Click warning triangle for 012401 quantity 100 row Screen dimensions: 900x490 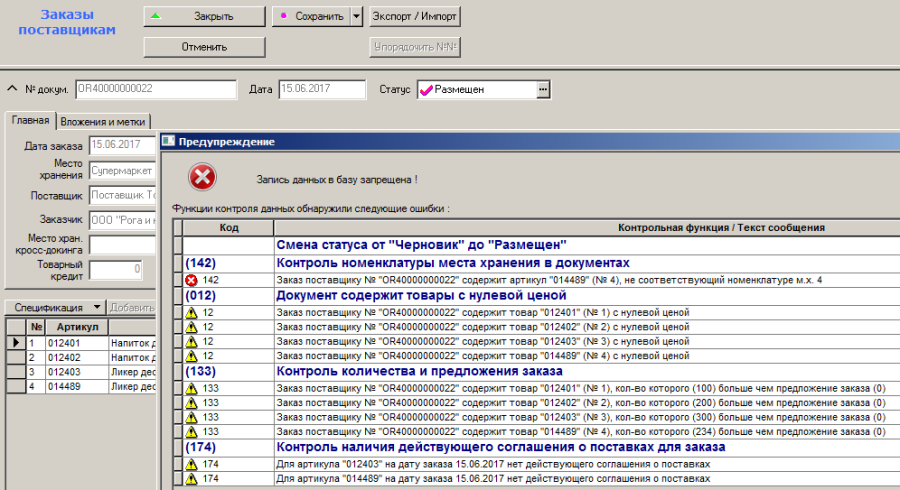(191, 388)
